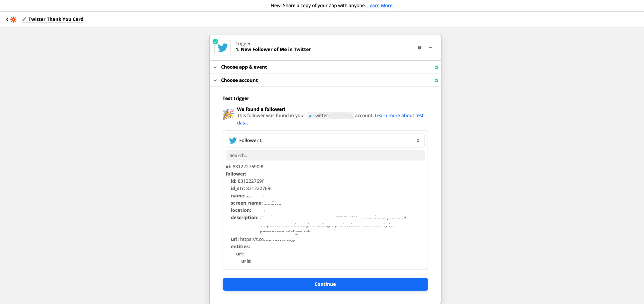Click the pencil edit title icon

pyautogui.click(x=24, y=19)
